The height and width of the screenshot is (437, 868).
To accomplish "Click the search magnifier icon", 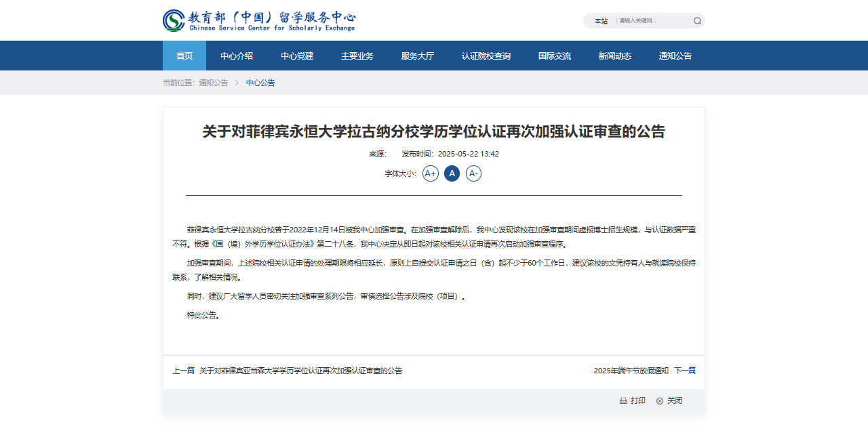I will coord(697,21).
